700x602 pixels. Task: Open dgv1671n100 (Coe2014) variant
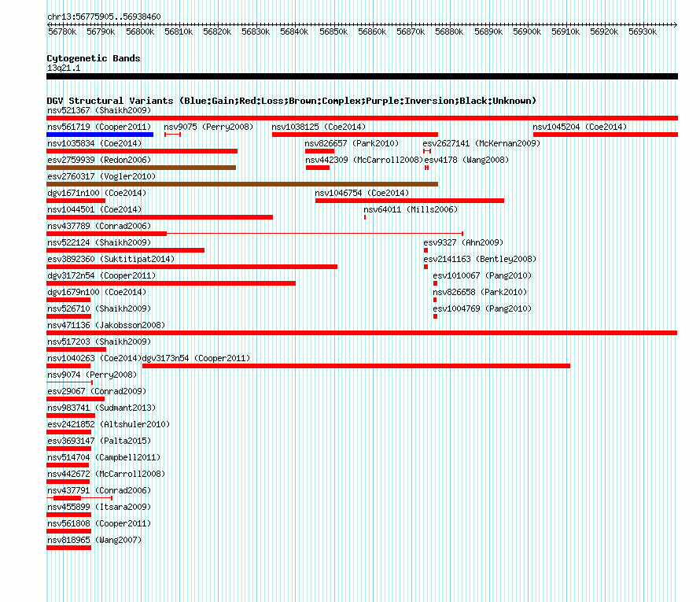coord(97,193)
